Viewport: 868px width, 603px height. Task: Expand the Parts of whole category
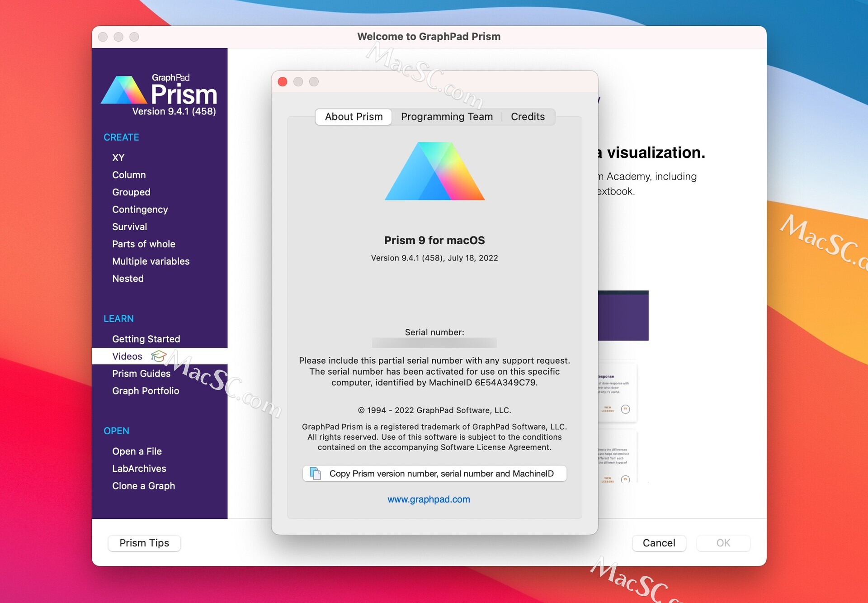pos(144,244)
